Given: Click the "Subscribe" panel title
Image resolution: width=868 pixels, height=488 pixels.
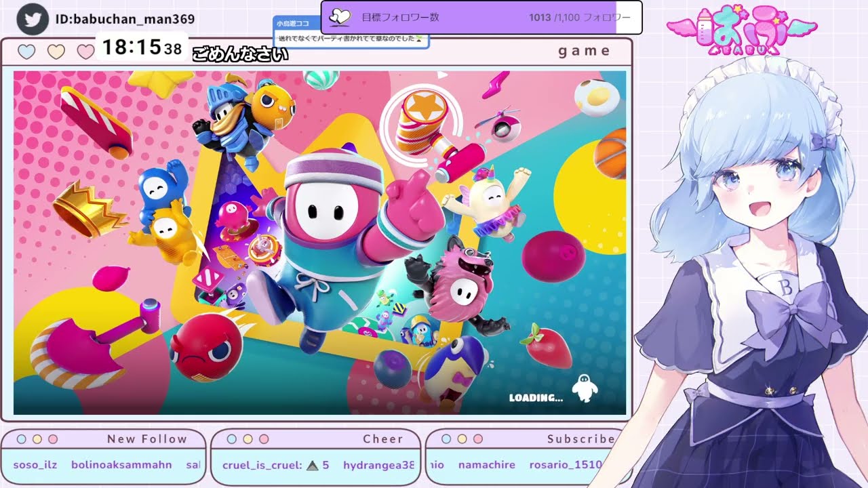Looking at the screenshot, I should (x=580, y=439).
